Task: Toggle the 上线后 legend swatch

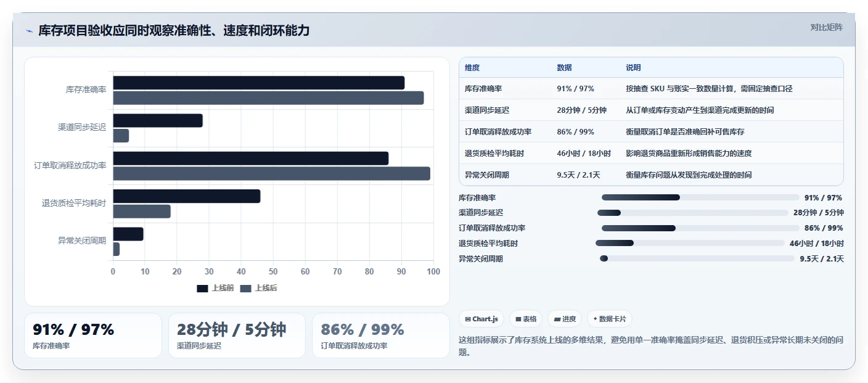Action: point(246,288)
